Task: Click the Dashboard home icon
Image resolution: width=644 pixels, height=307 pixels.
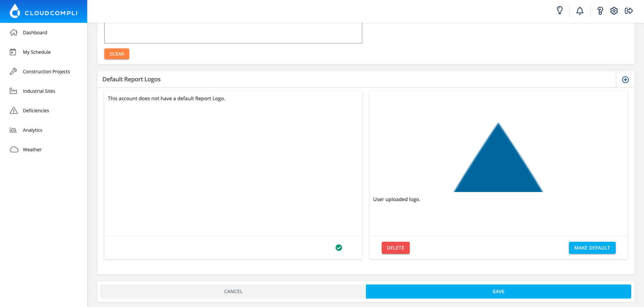Action: click(x=13, y=32)
